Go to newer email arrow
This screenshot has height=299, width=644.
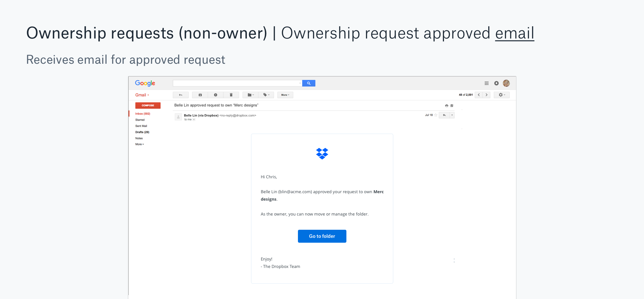[x=479, y=95]
